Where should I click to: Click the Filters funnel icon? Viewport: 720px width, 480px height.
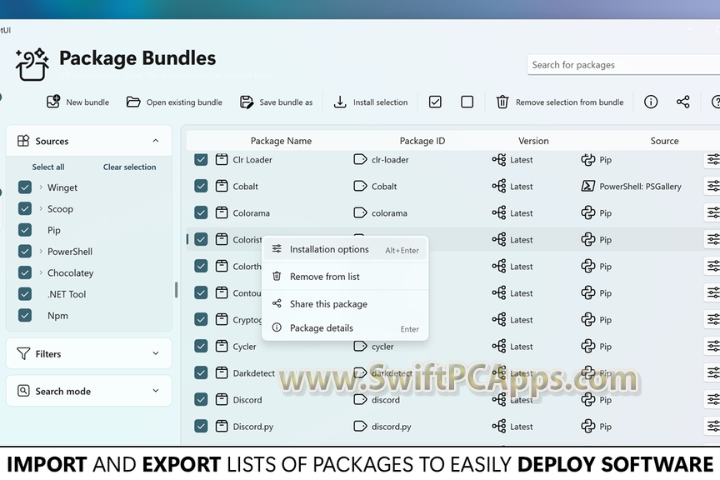click(x=23, y=353)
